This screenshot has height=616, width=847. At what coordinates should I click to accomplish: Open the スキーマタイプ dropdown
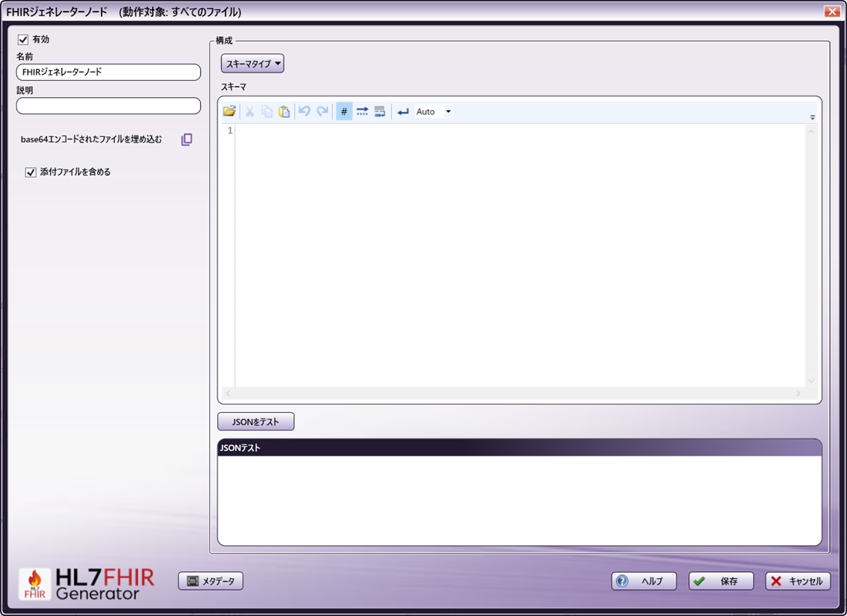pyautogui.click(x=253, y=63)
